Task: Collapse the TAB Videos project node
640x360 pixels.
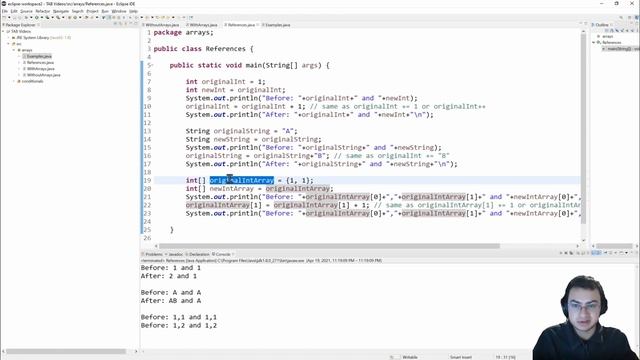Action: coord(3,31)
